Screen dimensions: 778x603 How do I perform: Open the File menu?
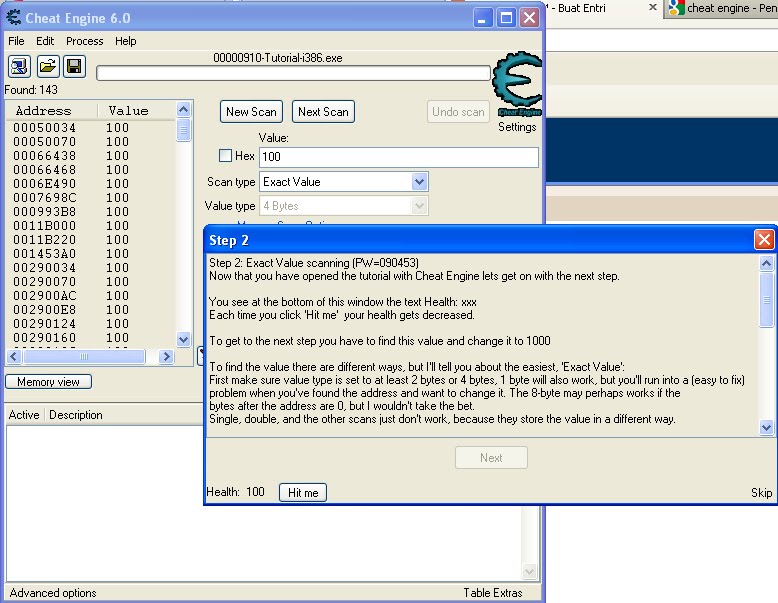(16, 41)
